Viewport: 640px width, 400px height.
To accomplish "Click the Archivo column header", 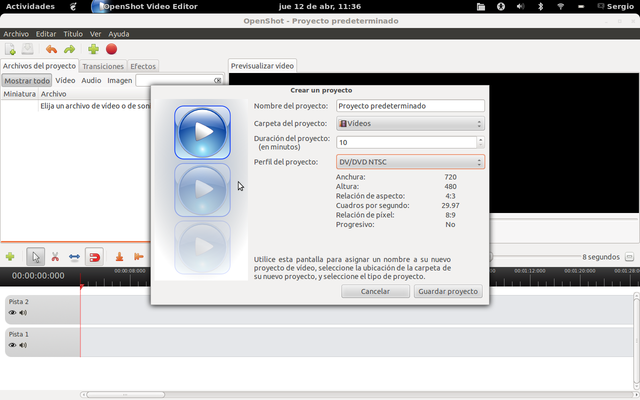I will pyautogui.click(x=53, y=94).
